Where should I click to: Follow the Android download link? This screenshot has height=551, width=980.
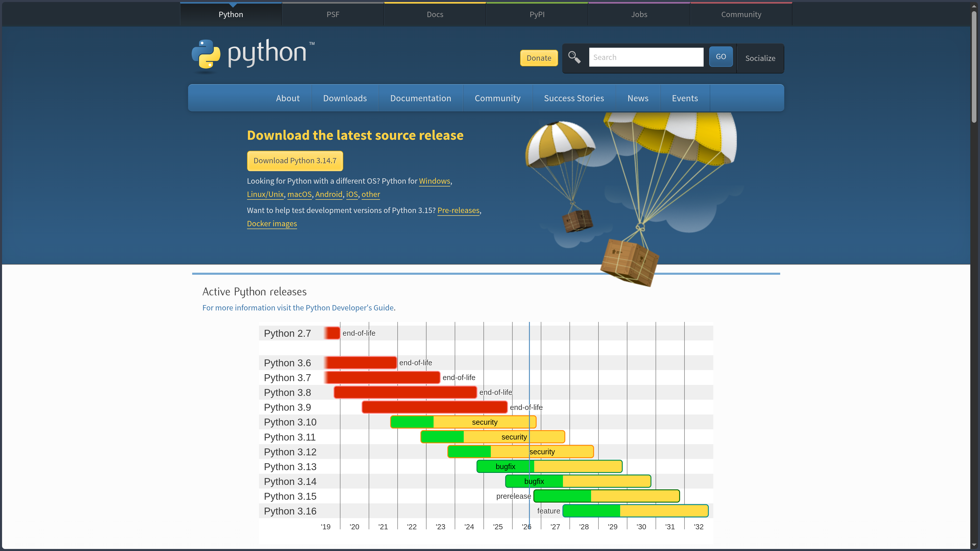(329, 194)
